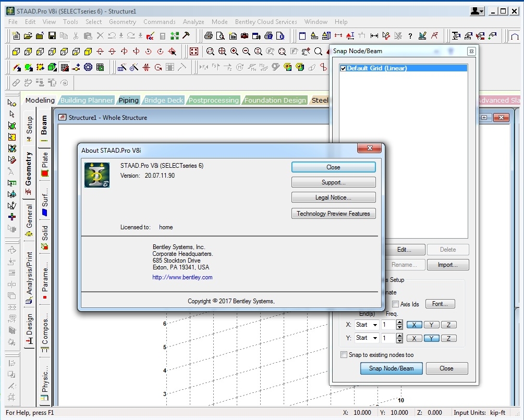Switch to the Postprocessing tab
The height and width of the screenshot is (420, 524).
[214, 100]
